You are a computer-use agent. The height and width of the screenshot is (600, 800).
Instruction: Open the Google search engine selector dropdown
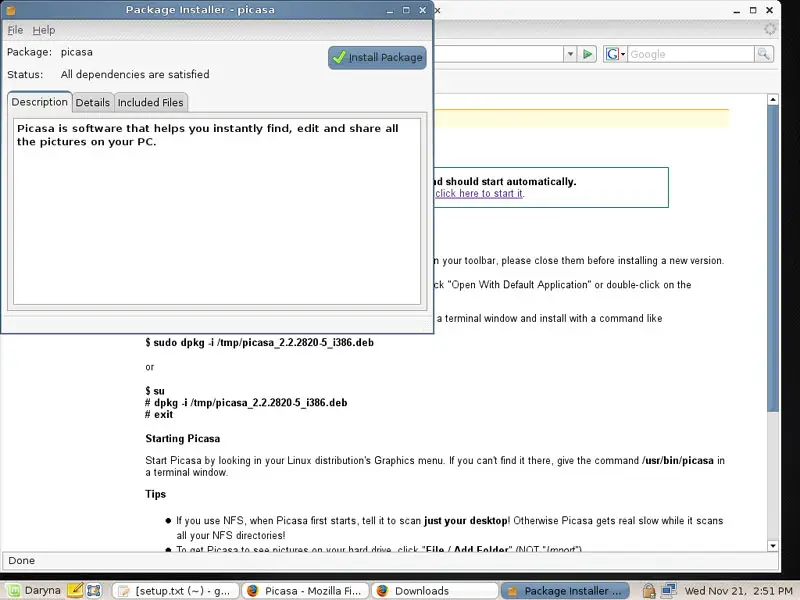pos(615,54)
